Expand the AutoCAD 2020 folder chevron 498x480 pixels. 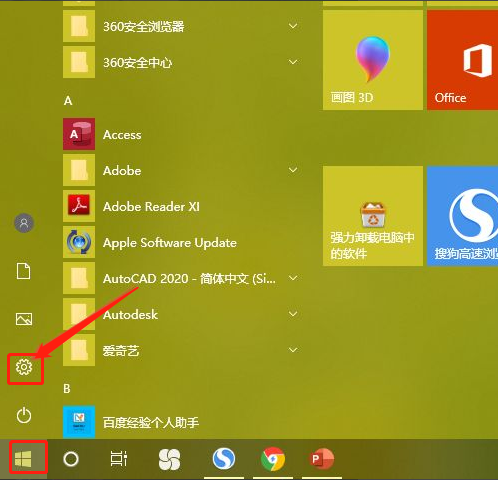[x=293, y=278]
